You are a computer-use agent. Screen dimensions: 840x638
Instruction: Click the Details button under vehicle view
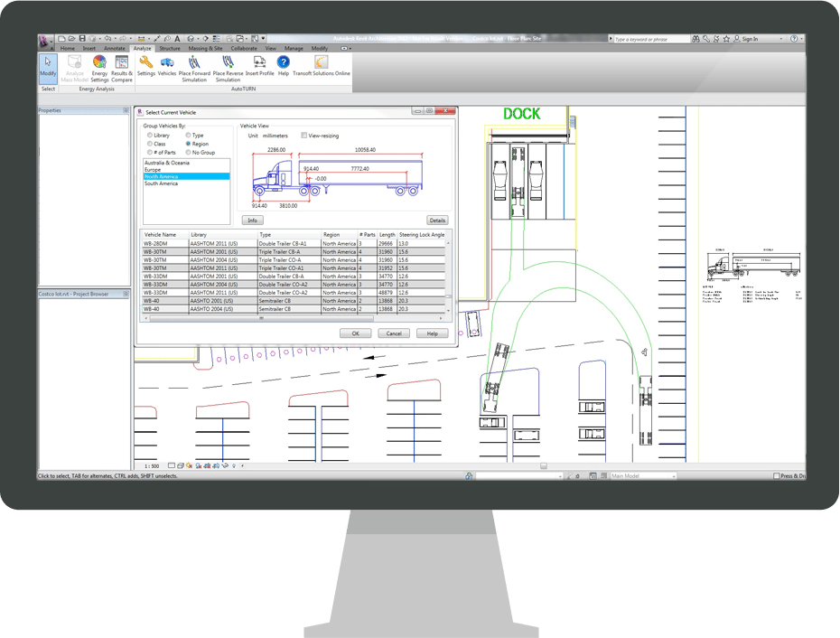coord(437,220)
